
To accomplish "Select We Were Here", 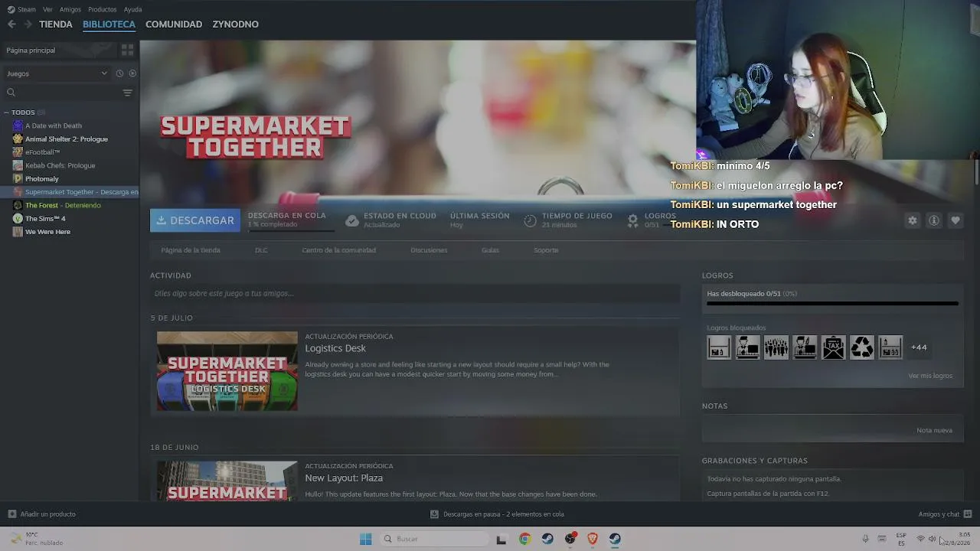I will [x=47, y=232].
